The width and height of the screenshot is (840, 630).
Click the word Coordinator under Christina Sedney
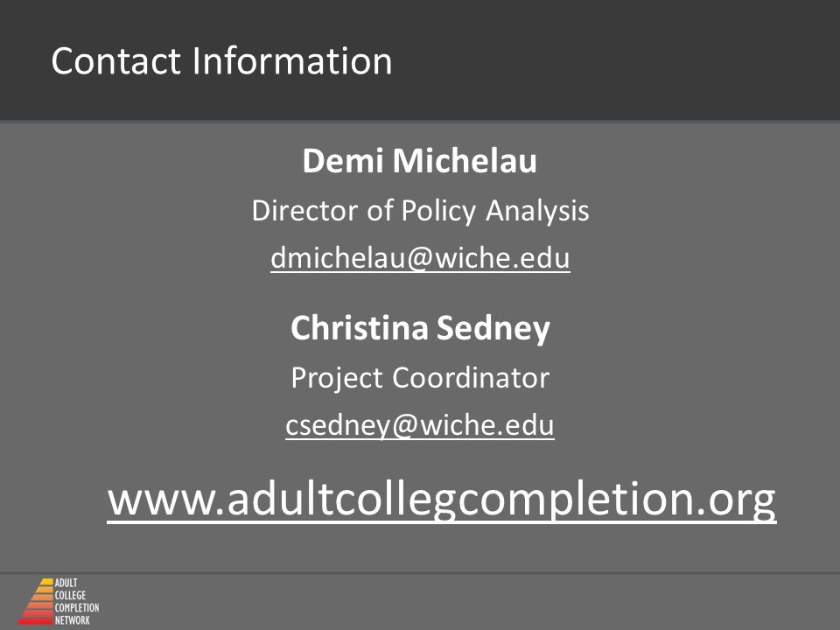[471, 378]
